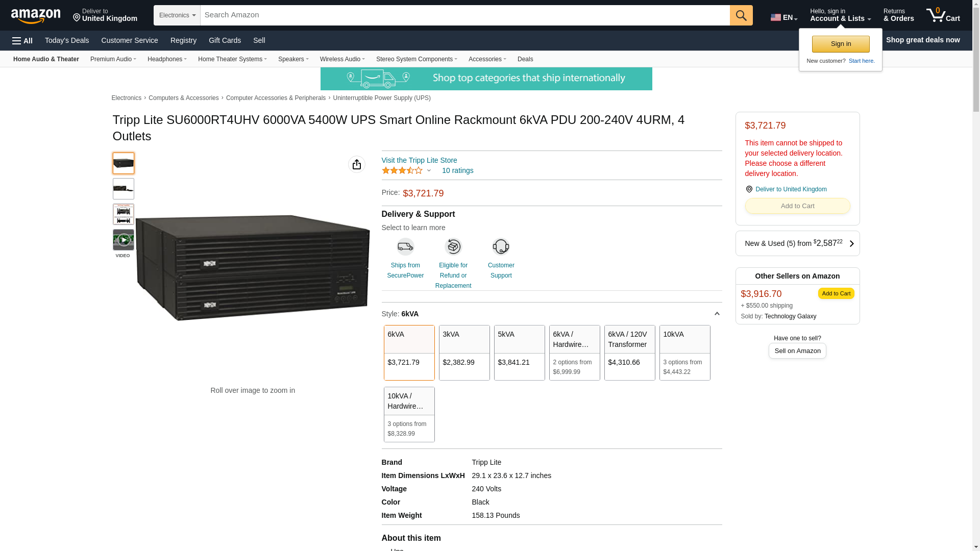Select the 5kVA style option

tap(519, 353)
